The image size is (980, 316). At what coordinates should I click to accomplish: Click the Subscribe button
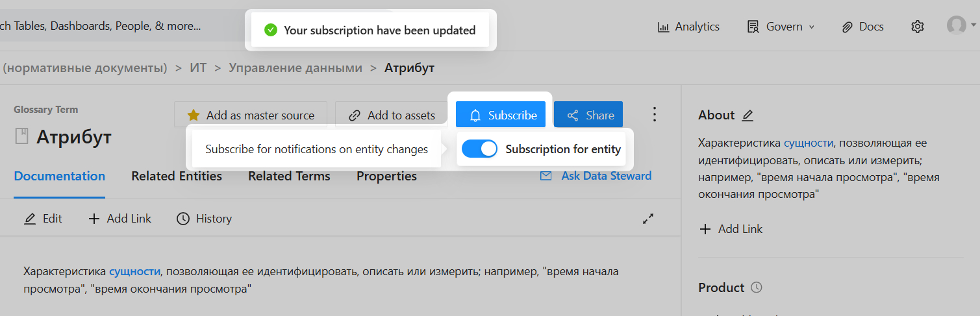pos(500,115)
